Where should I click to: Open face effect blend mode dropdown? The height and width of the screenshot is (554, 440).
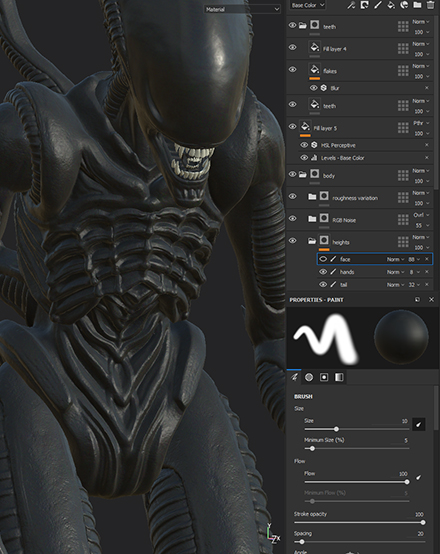395,259
